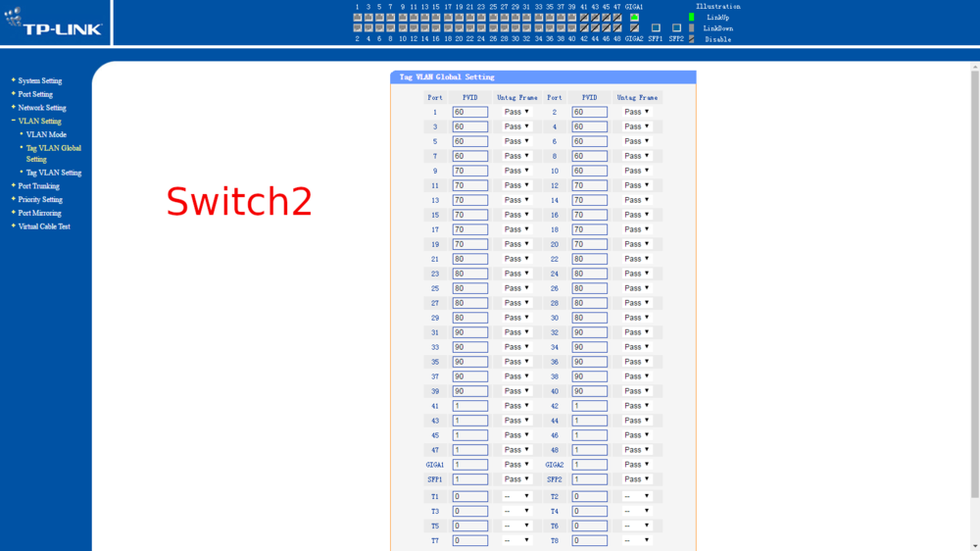
Task: Click the TP-LINK logo
Action: coord(54,24)
